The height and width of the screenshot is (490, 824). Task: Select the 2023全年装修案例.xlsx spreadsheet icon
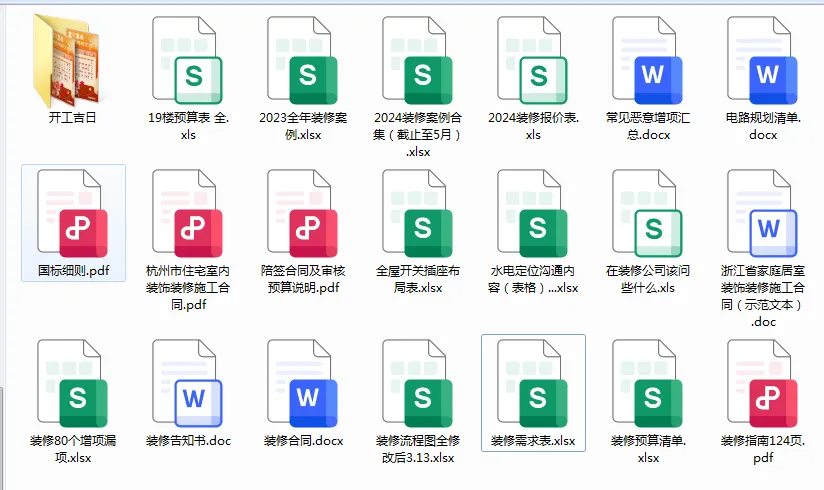[x=302, y=60]
